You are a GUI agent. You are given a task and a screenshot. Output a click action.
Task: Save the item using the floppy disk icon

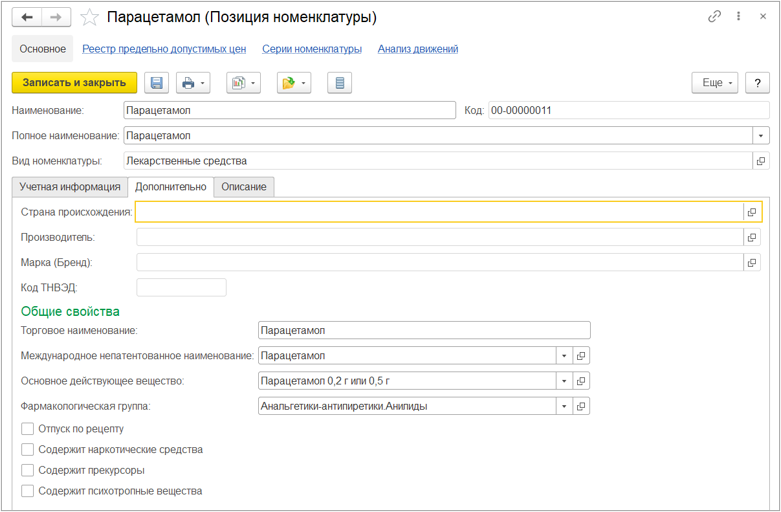click(x=156, y=83)
